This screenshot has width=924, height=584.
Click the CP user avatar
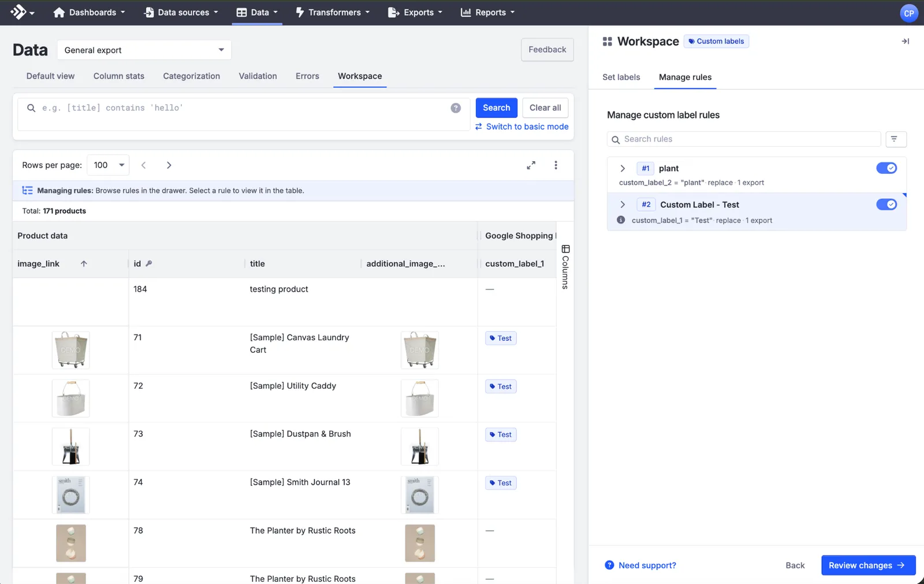908,13
